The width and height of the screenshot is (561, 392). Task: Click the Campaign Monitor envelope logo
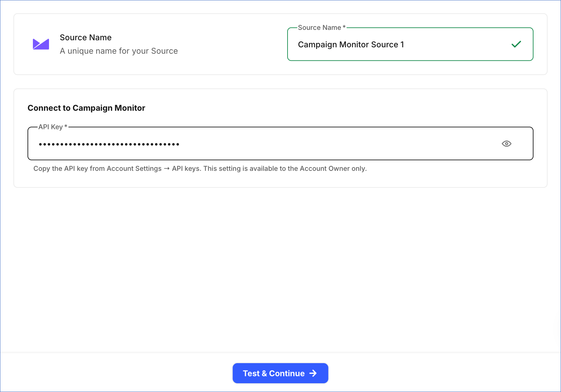[41, 44]
